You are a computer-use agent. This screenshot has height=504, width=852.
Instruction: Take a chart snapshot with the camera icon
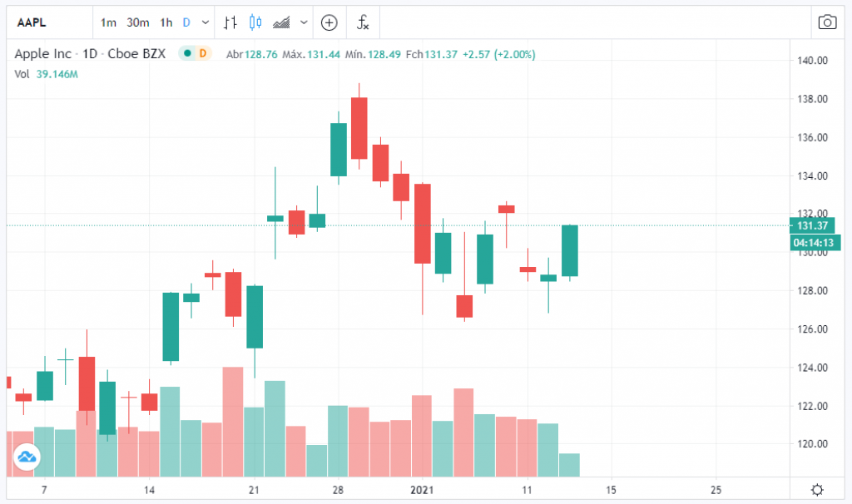828,22
